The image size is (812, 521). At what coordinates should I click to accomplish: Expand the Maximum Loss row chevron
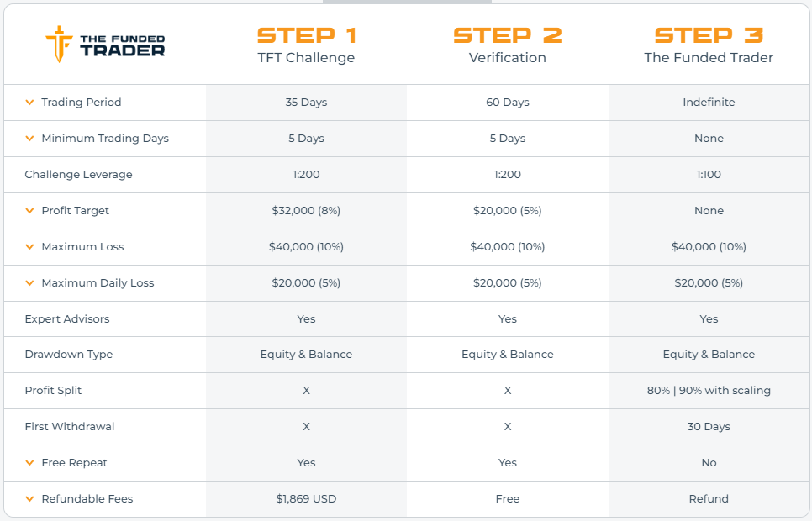[x=30, y=247]
